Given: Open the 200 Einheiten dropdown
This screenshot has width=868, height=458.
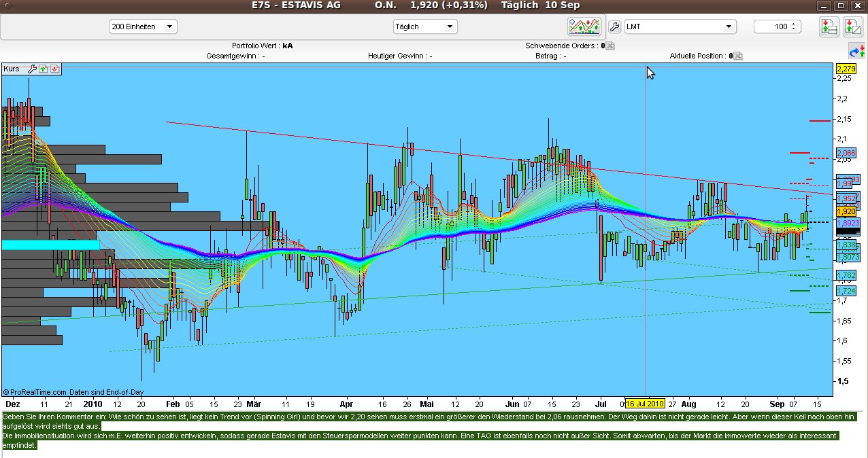Looking at the screenshot, I should (x=144, y=27).
